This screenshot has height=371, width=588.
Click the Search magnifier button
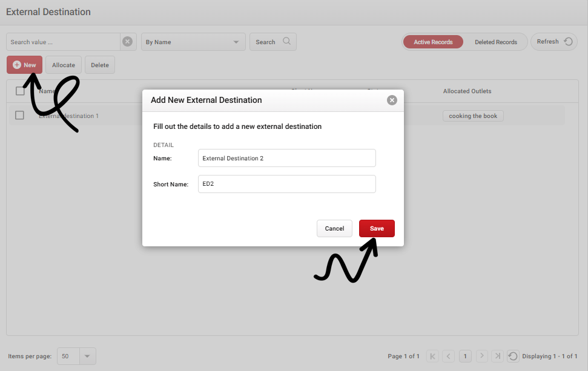click(273, 42)
